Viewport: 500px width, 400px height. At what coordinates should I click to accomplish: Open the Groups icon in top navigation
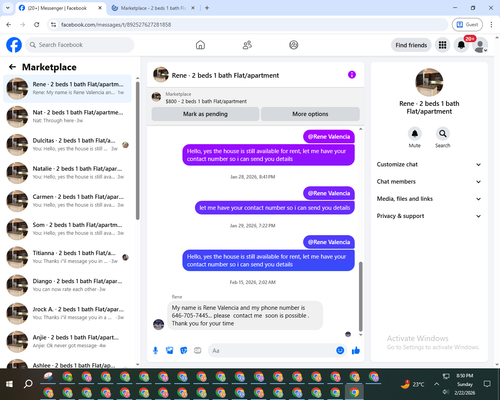(x=294, y=45)
